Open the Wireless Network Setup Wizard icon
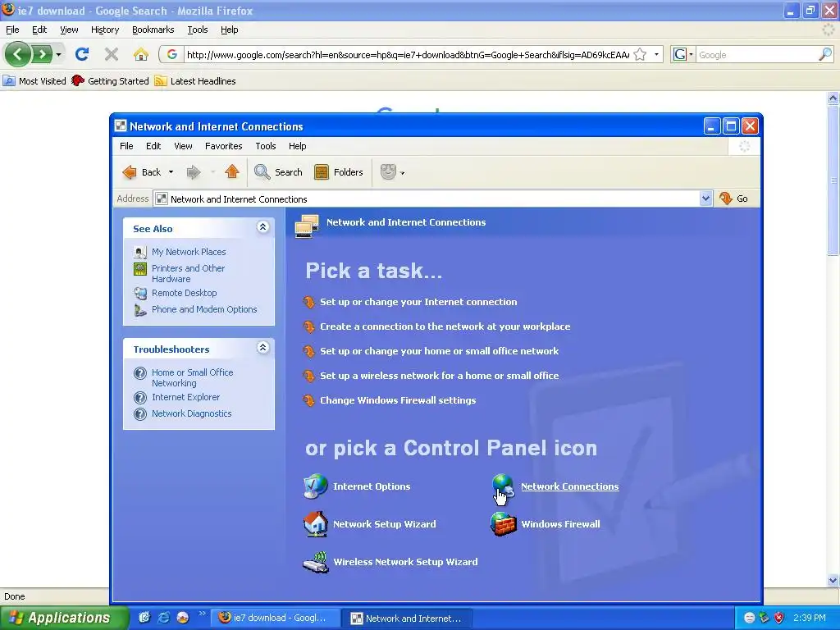Image resolution: width=840 pixels, height=630 pixels. 316,562
